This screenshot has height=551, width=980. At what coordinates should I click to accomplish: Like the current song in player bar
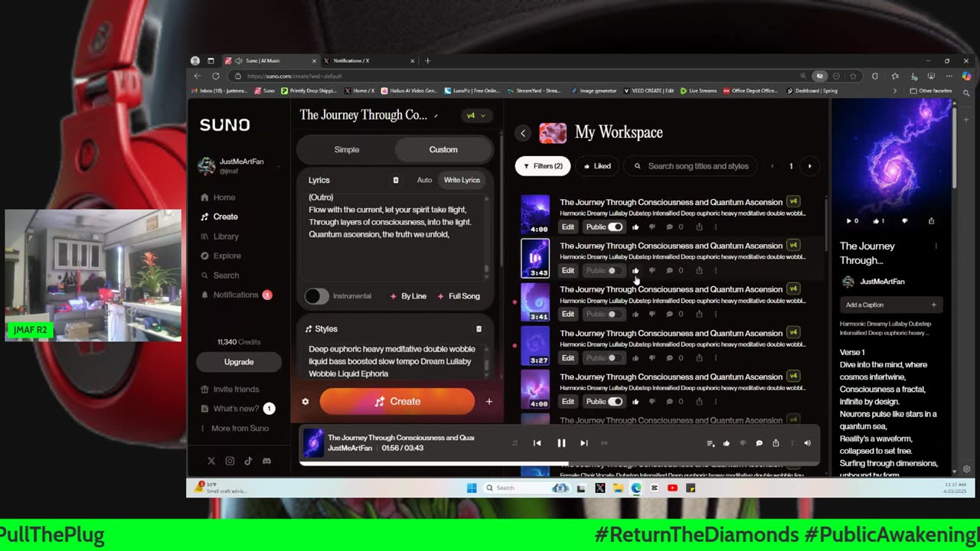tap(727, 443)
